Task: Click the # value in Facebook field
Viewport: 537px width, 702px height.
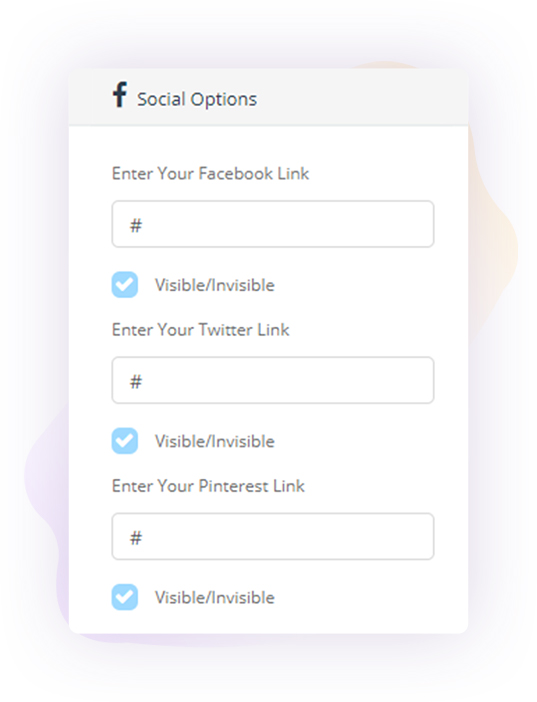Action: click(136, 225)
